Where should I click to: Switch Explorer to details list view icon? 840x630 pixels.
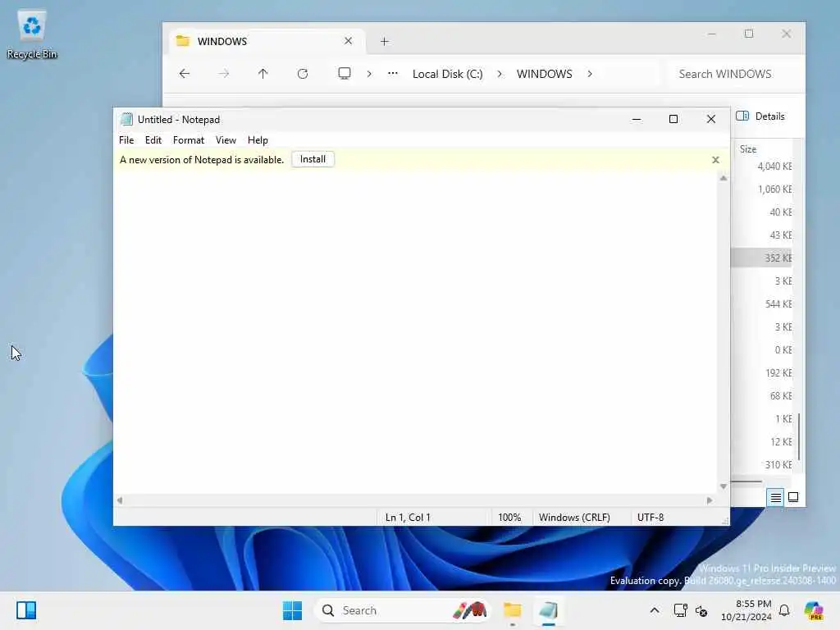pyautogui.click(x=775, y=498)
